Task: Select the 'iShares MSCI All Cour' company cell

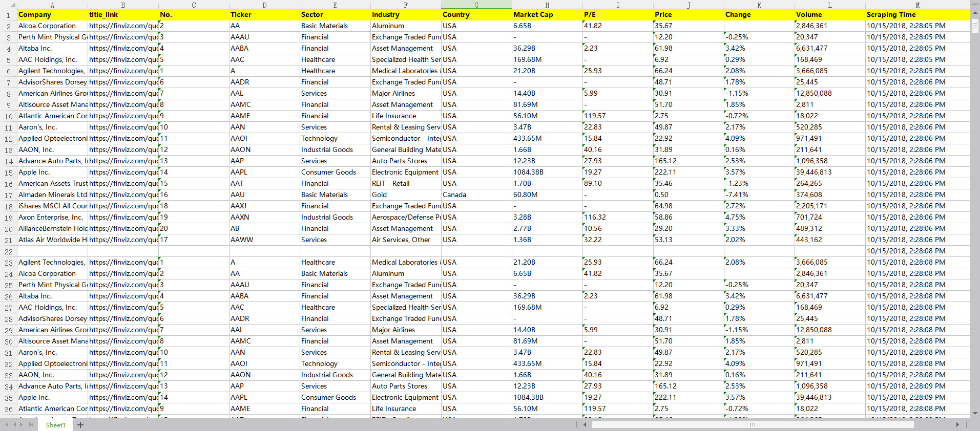Action: point(52,206)
